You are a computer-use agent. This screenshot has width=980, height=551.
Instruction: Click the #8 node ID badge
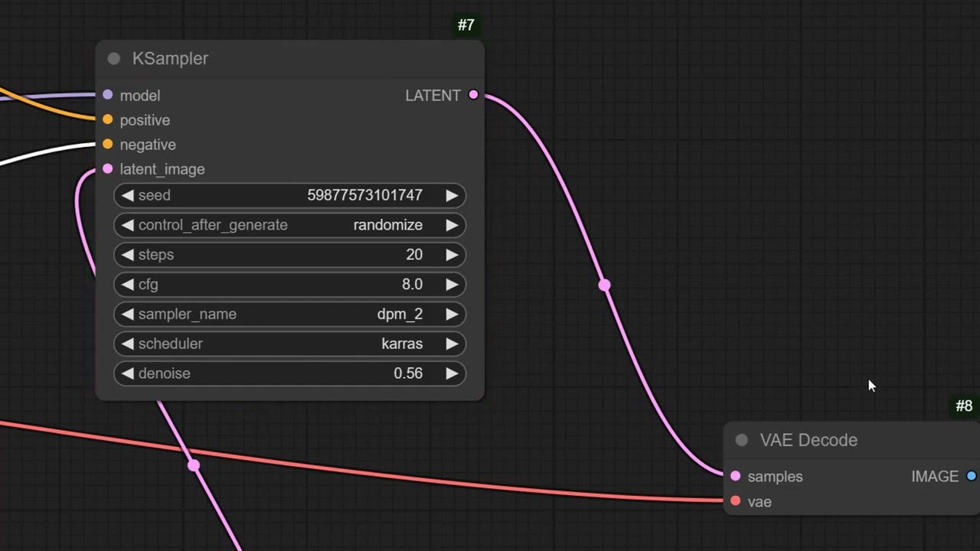click(964, 406)
